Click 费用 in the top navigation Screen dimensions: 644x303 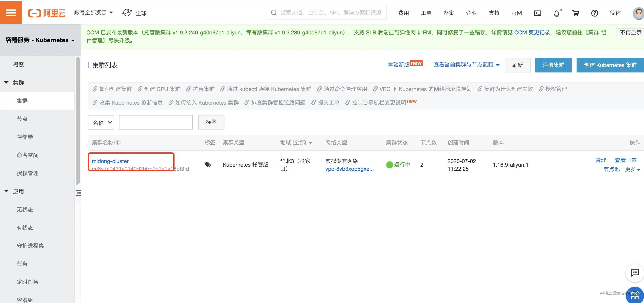click(403, 13)
